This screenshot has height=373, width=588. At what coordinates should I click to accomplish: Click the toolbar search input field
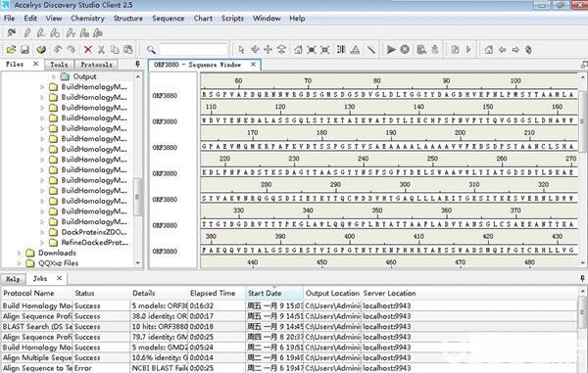[193, 49]
